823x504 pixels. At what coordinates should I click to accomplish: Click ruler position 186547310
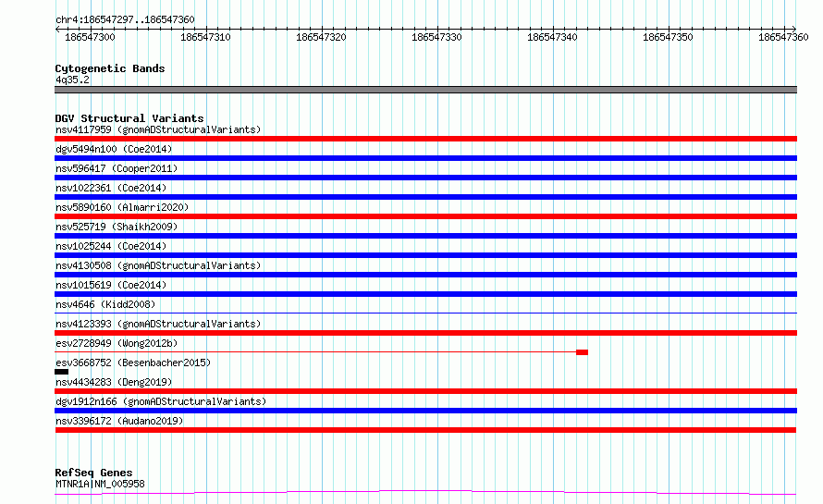[x=205, y=37]
